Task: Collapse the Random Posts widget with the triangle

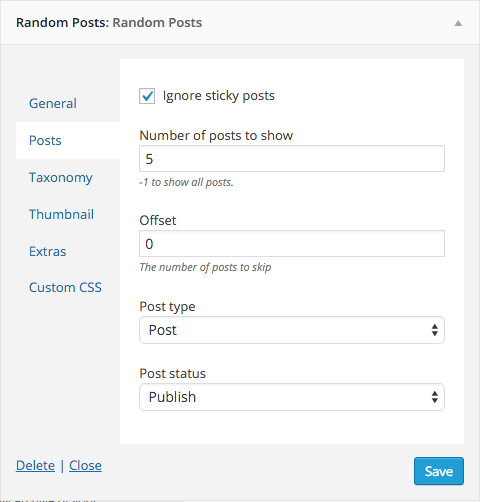Action: coord(458,23)
